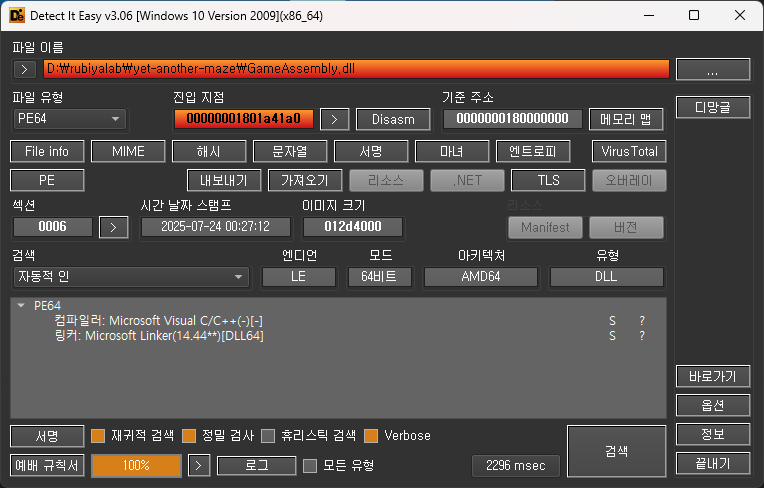Click the MIME button

(128, 151)
